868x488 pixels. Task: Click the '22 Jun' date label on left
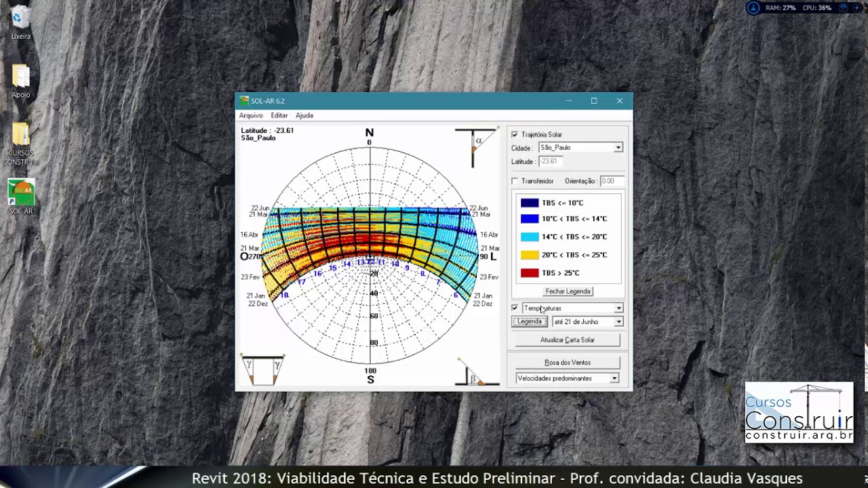tap(260, 208)
